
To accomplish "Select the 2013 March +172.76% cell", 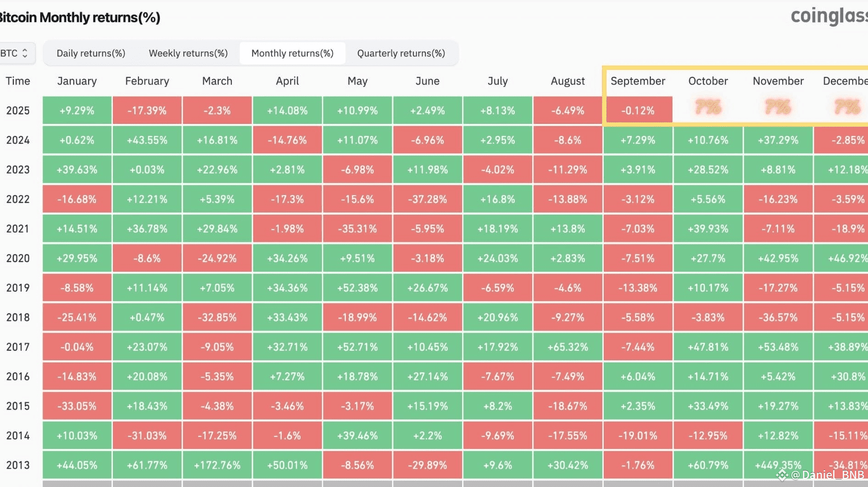I will point(217,465).
